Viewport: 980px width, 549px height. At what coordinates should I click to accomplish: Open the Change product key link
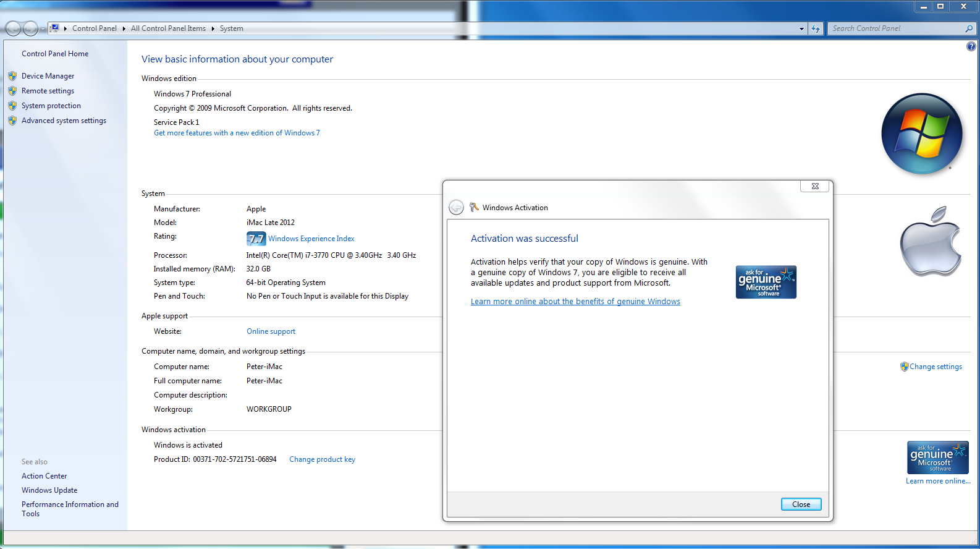[x=323, y=459]
